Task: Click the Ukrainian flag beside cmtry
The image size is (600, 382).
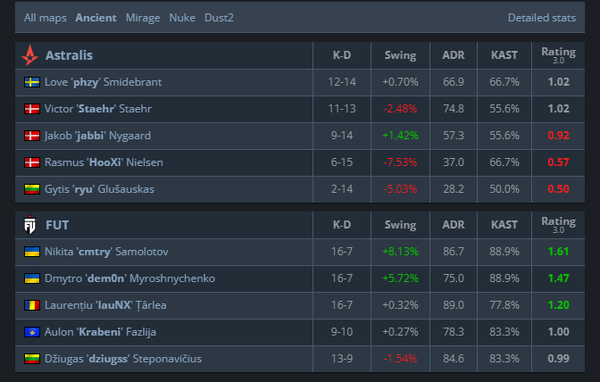Action: click(32, 252)
